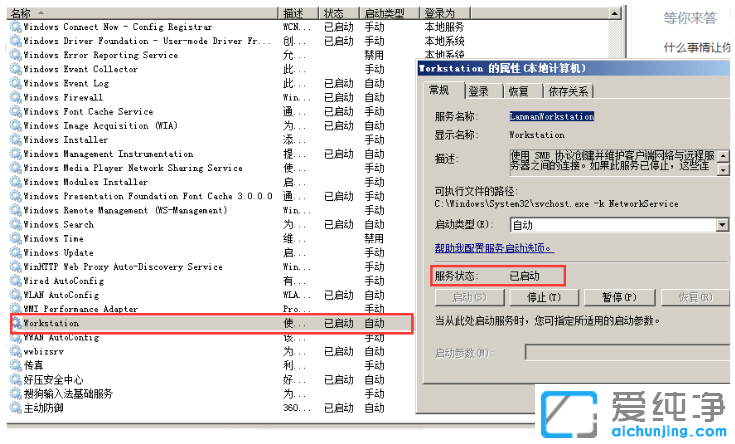Click the Windows Installer service icon
Viewport: 735px width, 444px height.
point(15,140)
